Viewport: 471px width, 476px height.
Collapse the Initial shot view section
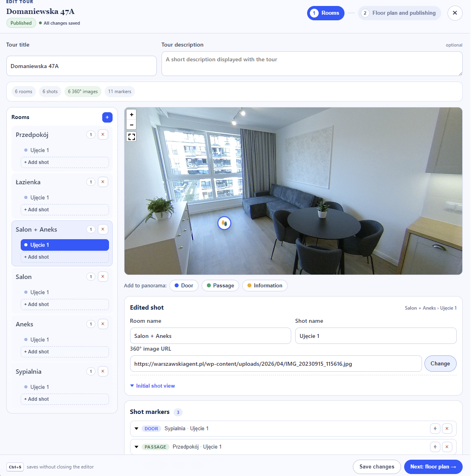152,386
